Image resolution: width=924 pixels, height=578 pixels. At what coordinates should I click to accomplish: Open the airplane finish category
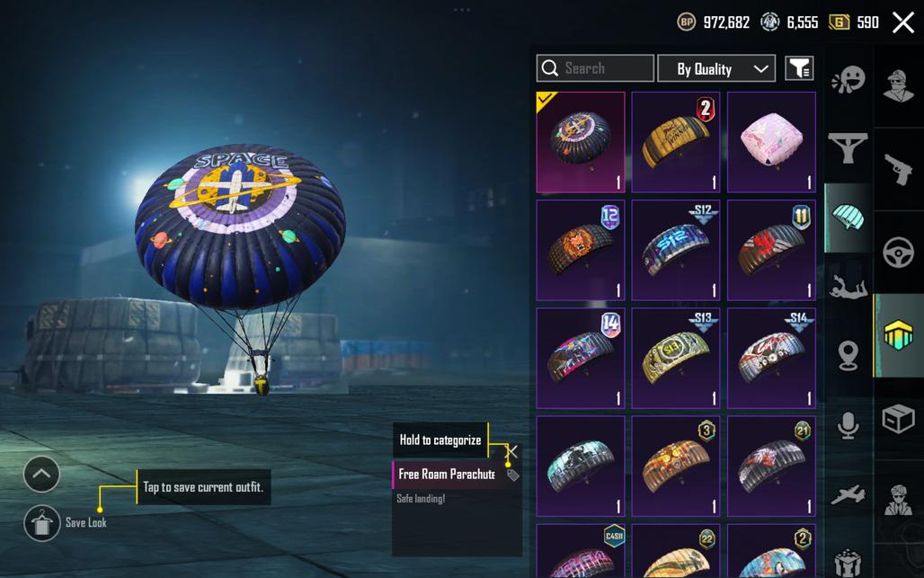(848, 494)
